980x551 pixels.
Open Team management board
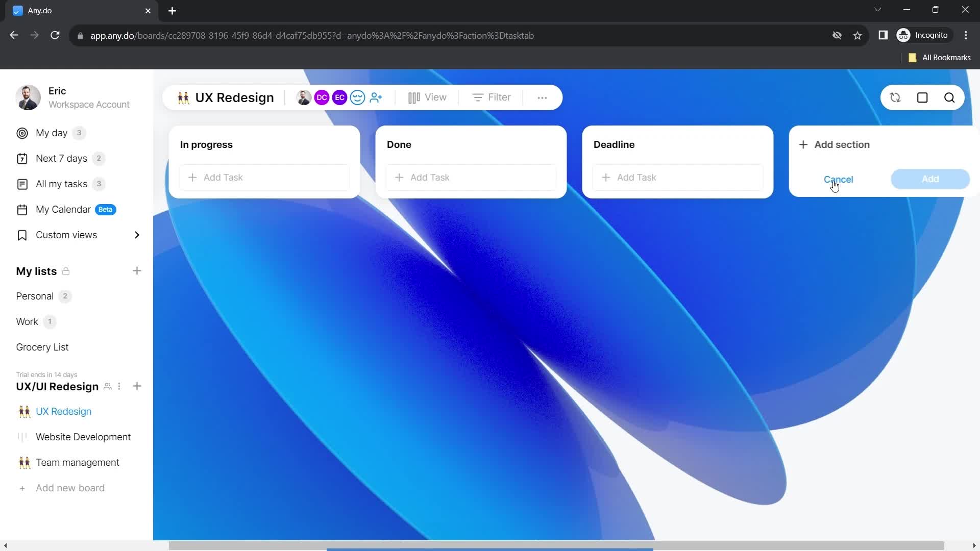tap(78, 462)
